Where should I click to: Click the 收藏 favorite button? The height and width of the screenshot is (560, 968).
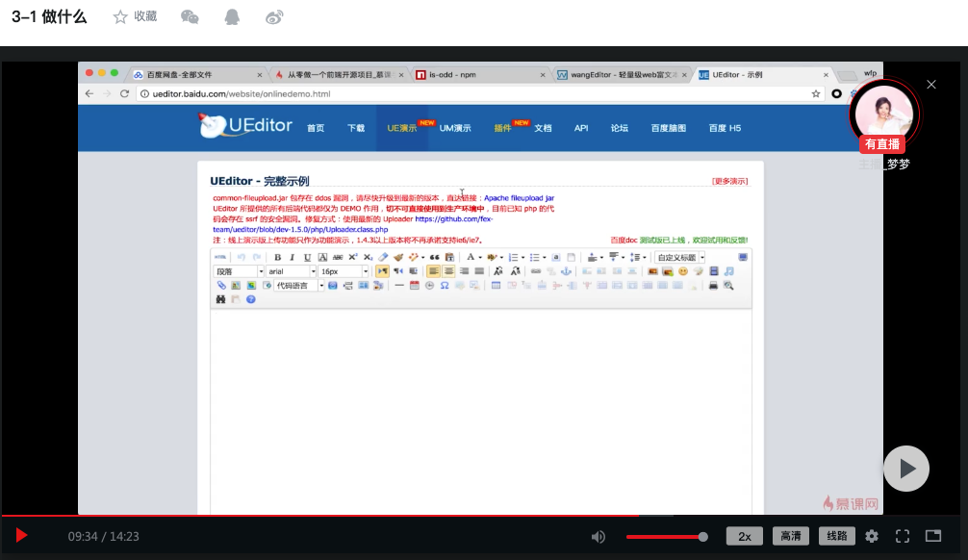click(136, 16)
